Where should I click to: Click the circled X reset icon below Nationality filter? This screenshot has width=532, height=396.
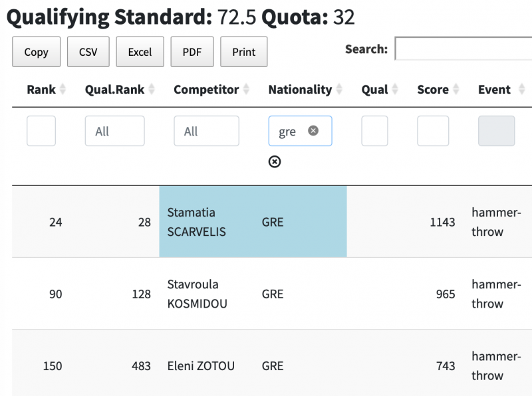click(275, 161)
